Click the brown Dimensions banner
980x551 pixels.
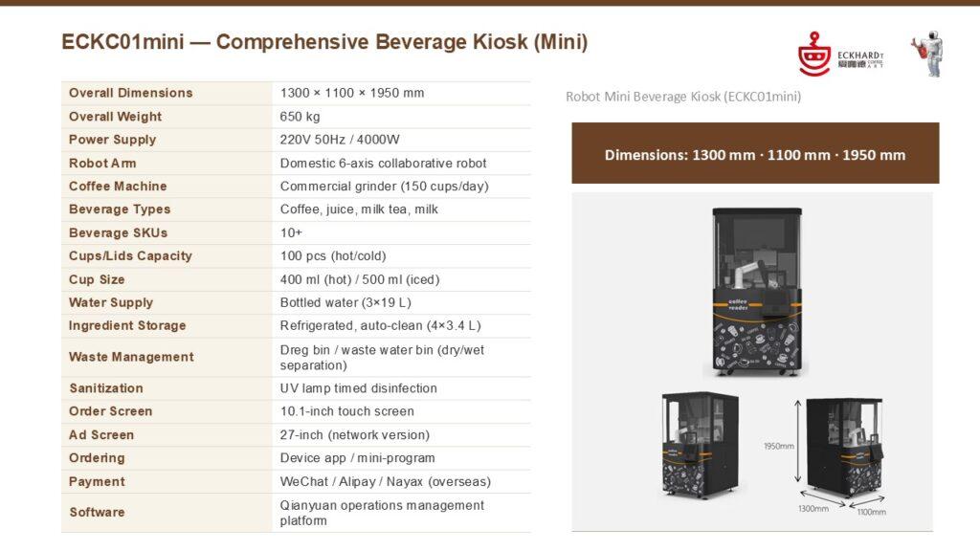coord(755,153)
